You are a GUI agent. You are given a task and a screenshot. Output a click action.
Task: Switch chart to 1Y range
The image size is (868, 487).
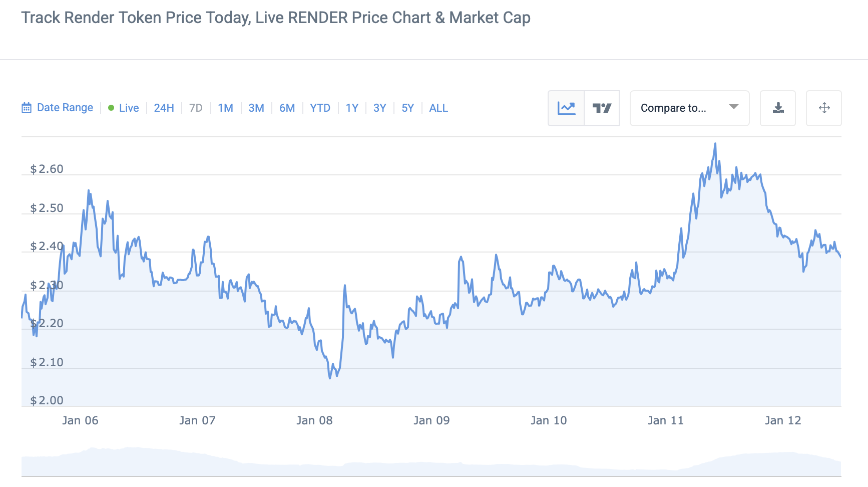(352, 108)
